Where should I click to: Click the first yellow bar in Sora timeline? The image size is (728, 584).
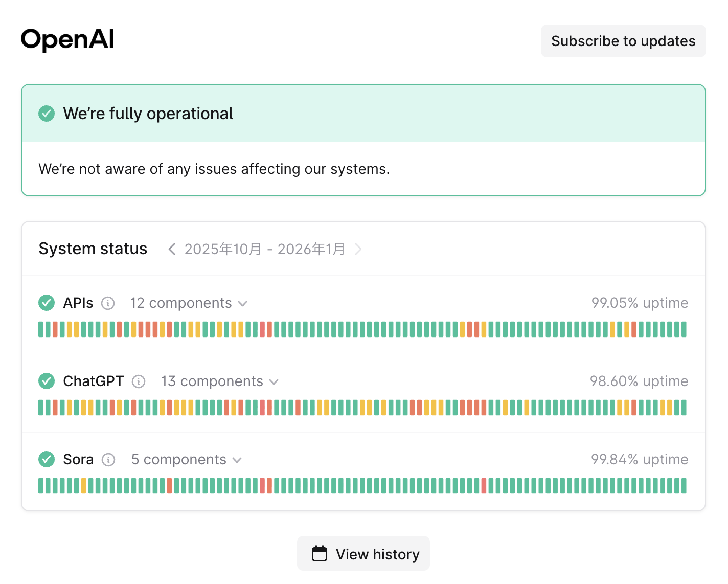click(84, 486)
